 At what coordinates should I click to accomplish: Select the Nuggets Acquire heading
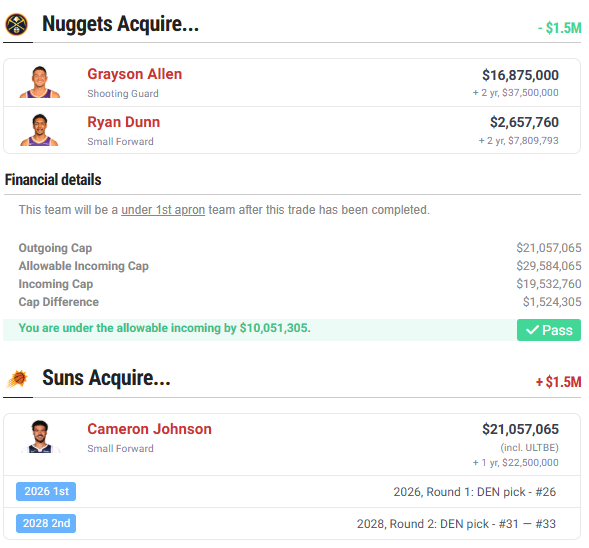[121, 24]
